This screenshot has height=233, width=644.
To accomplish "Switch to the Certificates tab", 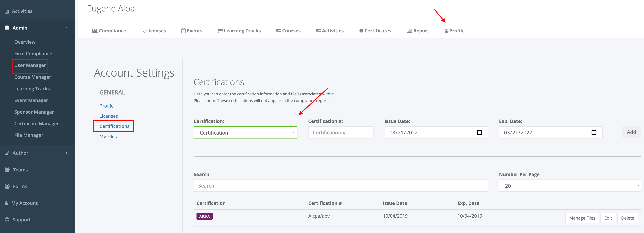I will pos(375,31).
